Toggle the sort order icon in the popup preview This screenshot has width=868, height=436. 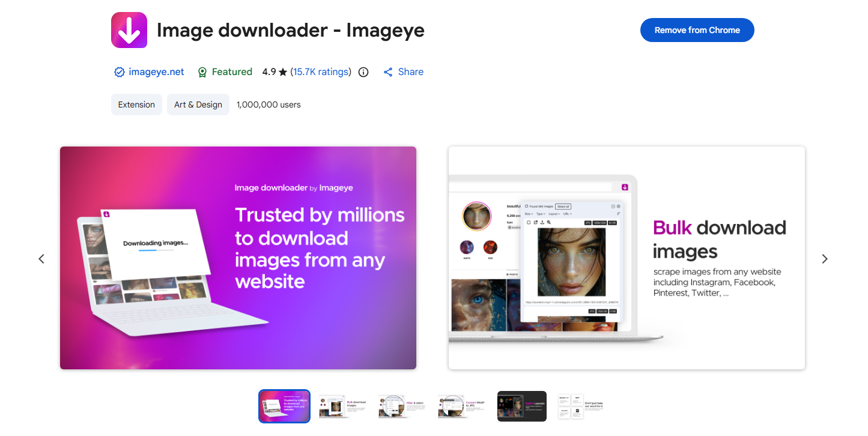point(619,213)
